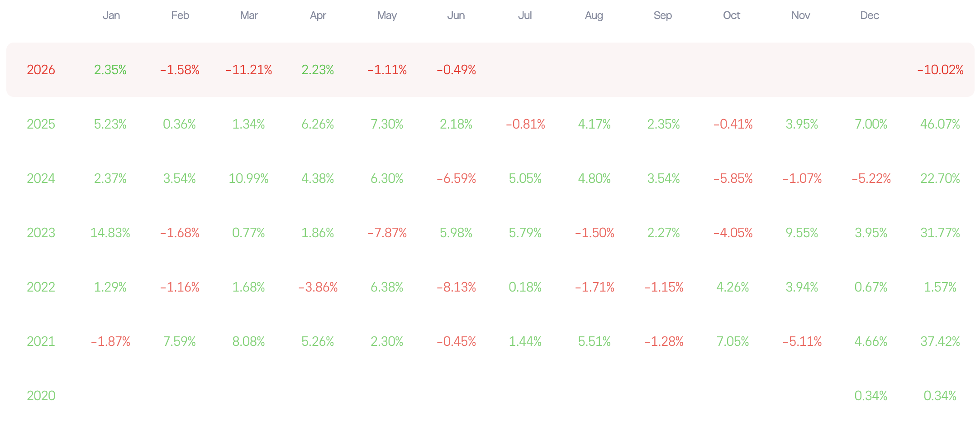Click the November 2023 return 9.55%

click(802, 233)
